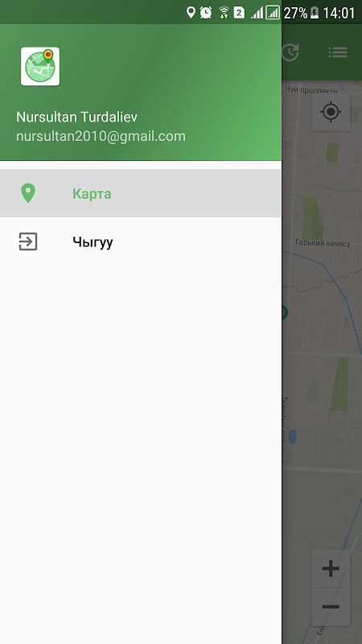Tap the exit arrow icon beside Чыгуу
Viewport: 362px width, 644px height.
(x=28, y=242)
